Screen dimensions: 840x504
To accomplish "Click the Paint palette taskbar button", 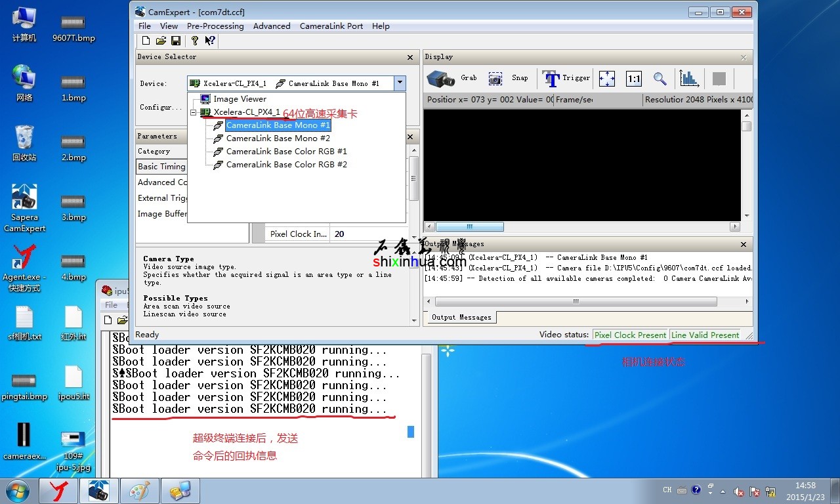I will (139, 491).
